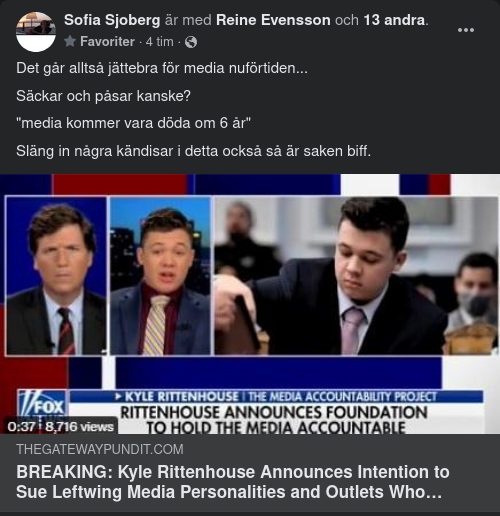Screen dimensions: 500x516
Task: Click the Favoriter label
Action: click(x=107, y=42)
